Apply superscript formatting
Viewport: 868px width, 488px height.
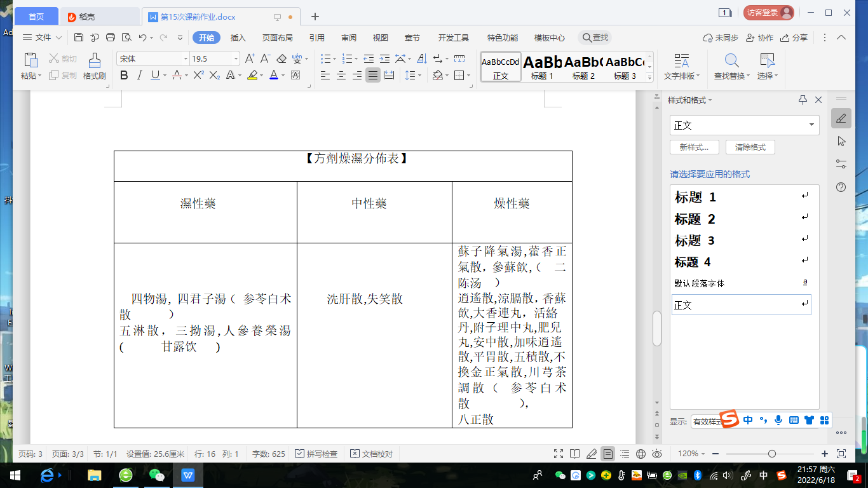(x=198, y=75)
